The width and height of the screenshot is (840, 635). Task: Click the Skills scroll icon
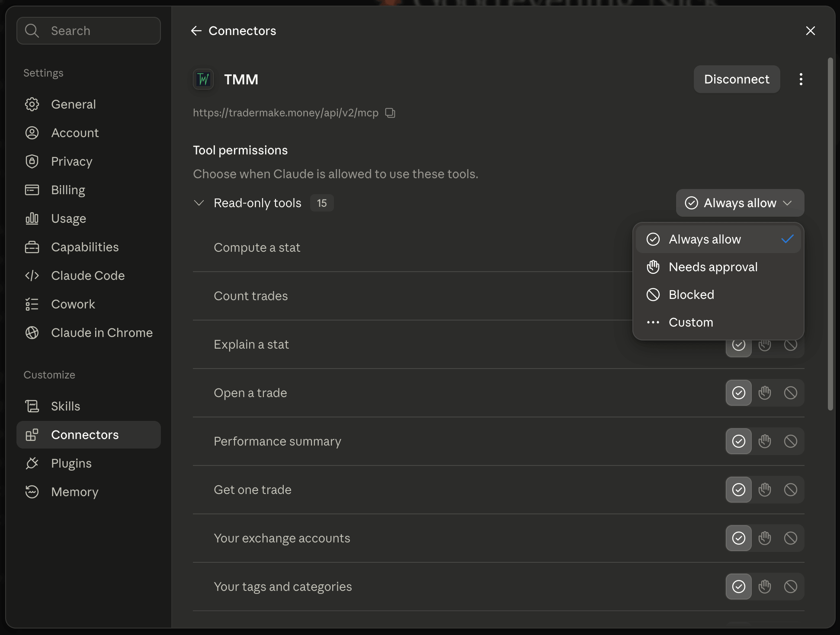coord(32,406)
